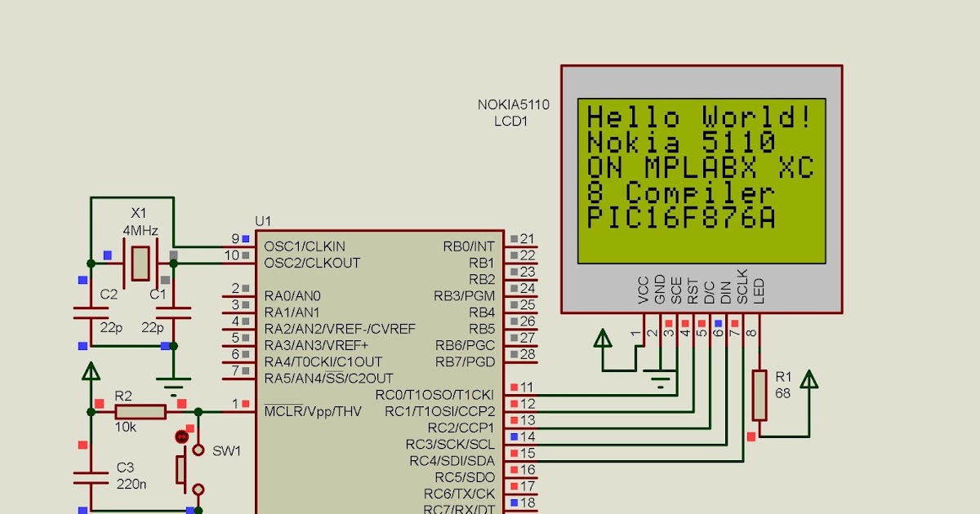Click the ground symbol below the crystal
This screenshot has width=980, height=514.
point(172,377)
